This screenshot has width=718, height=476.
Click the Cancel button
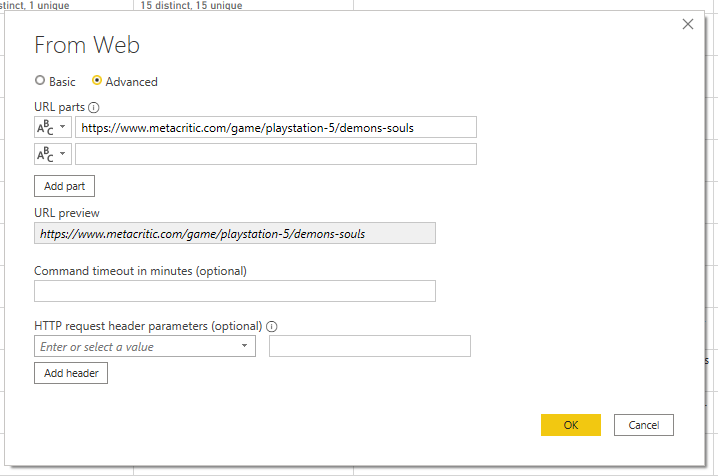(644, 425)
